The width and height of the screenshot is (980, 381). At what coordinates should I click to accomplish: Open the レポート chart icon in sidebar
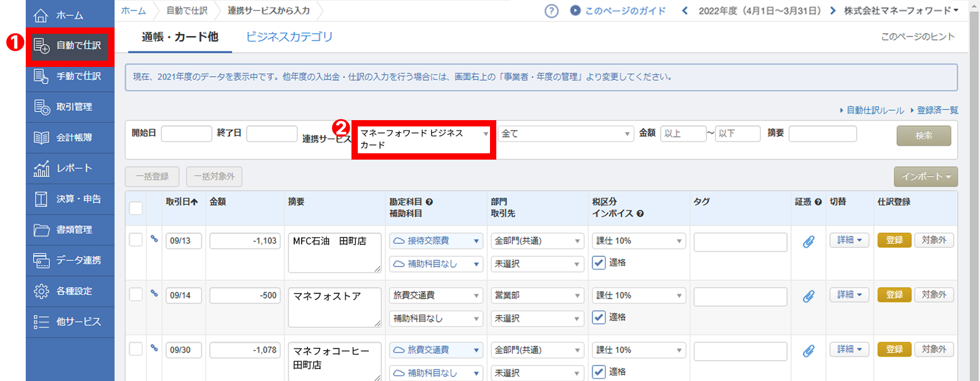coord(41,169)
